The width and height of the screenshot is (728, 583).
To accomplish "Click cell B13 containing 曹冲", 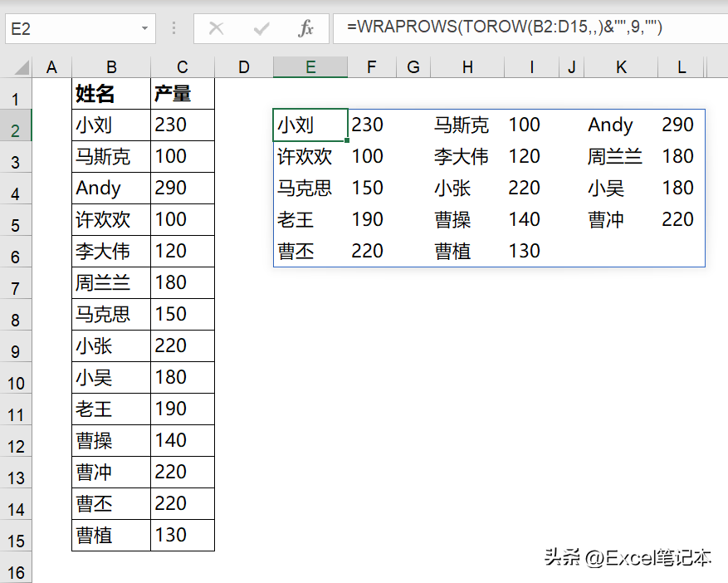I will pos(111,473).
